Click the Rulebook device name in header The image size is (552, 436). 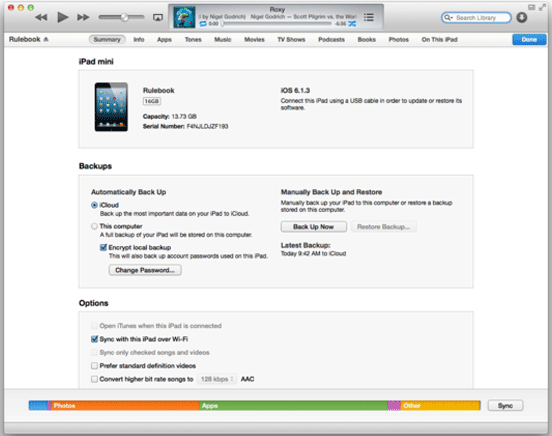[x=25, y=39]
